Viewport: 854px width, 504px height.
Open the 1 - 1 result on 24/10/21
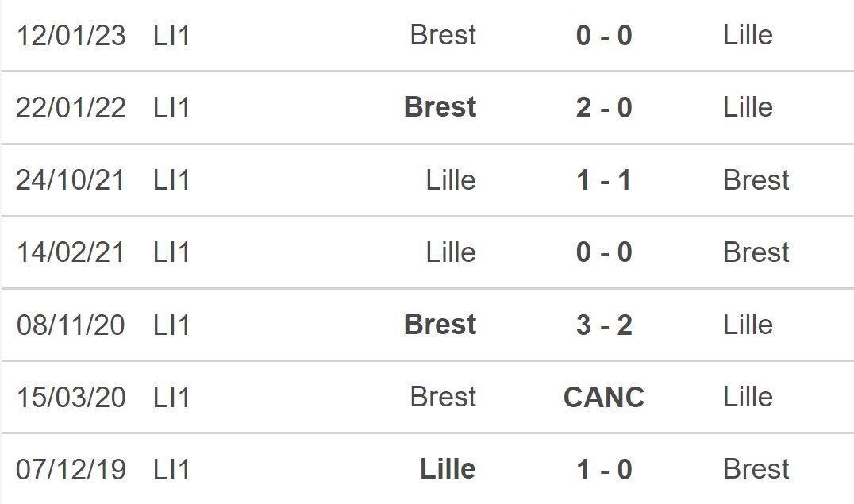pos(603,180)
